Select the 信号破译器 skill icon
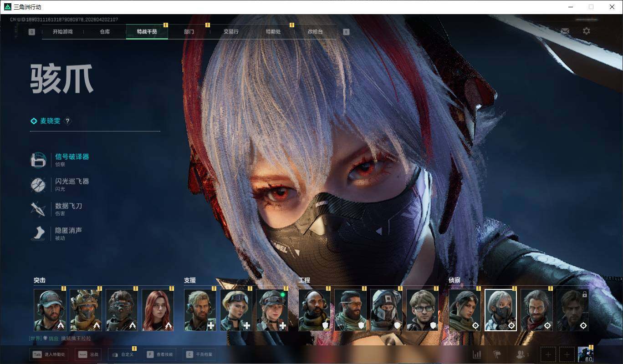The width and height of the screenshot is (623, 364). click(x=38, y=160)
